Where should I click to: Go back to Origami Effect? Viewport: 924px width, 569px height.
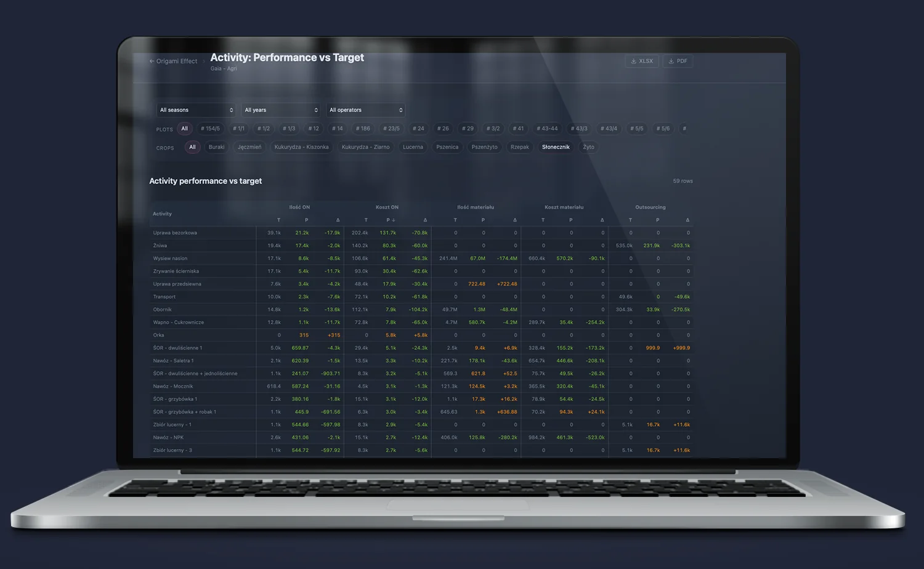point(173,62)
